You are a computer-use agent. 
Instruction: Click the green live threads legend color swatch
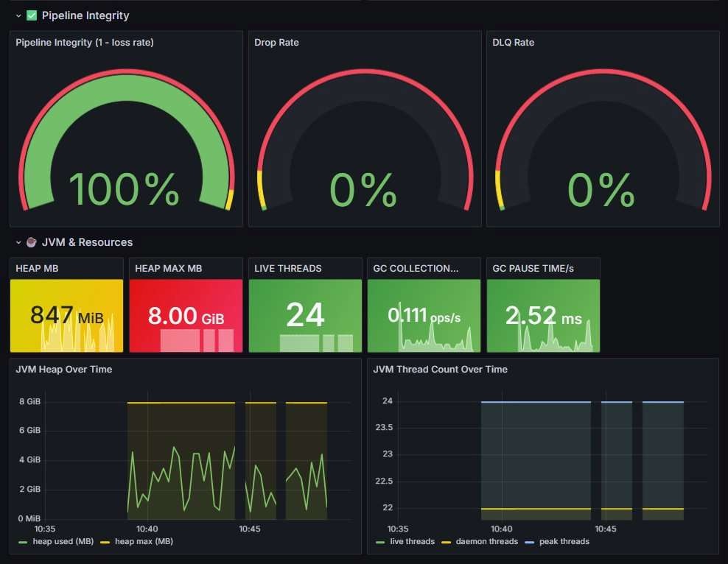(x=380, y=542)
